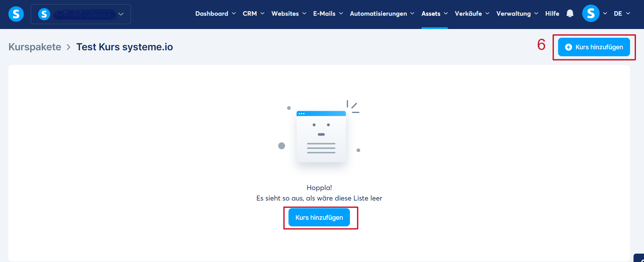
Task: Click the chevron next to the profile avatar
Action: (x=605, y=14)
